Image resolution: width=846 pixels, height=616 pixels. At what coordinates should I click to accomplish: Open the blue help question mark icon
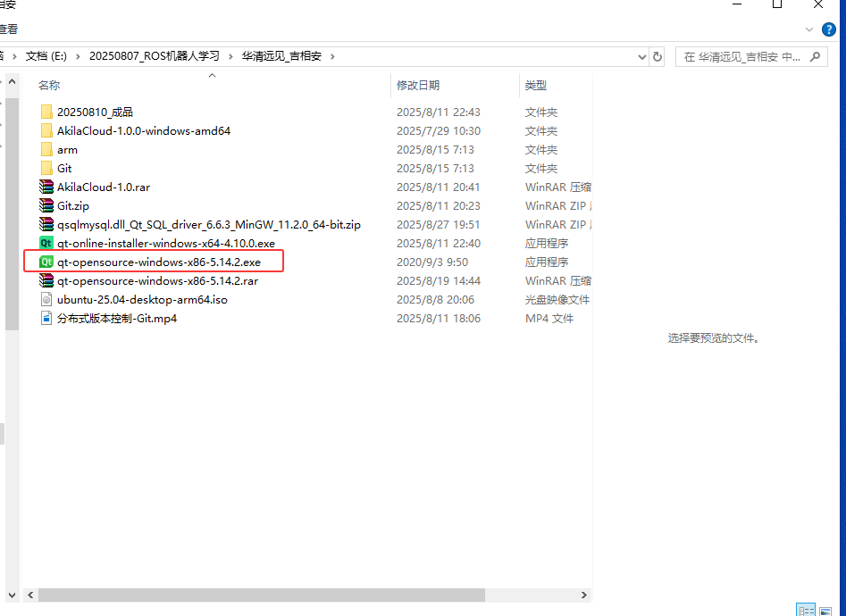(x=829, y=29)
